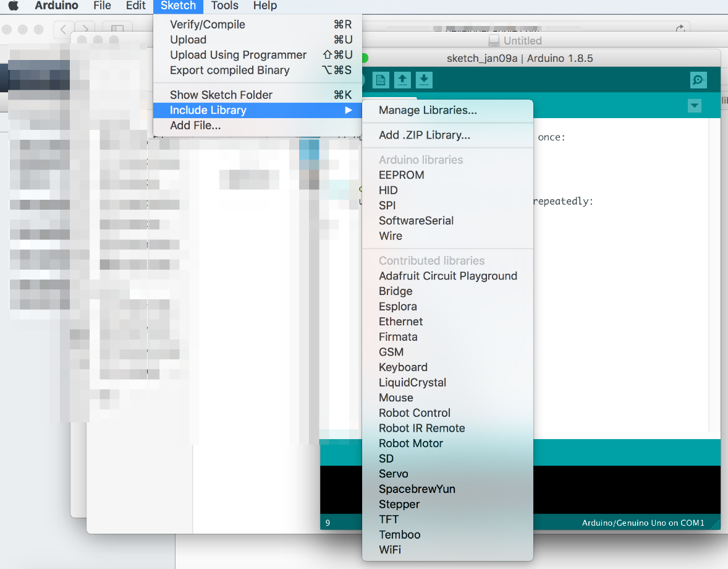Include the SPI library
This screenshot has width=728, height=569.
(447, 205)
